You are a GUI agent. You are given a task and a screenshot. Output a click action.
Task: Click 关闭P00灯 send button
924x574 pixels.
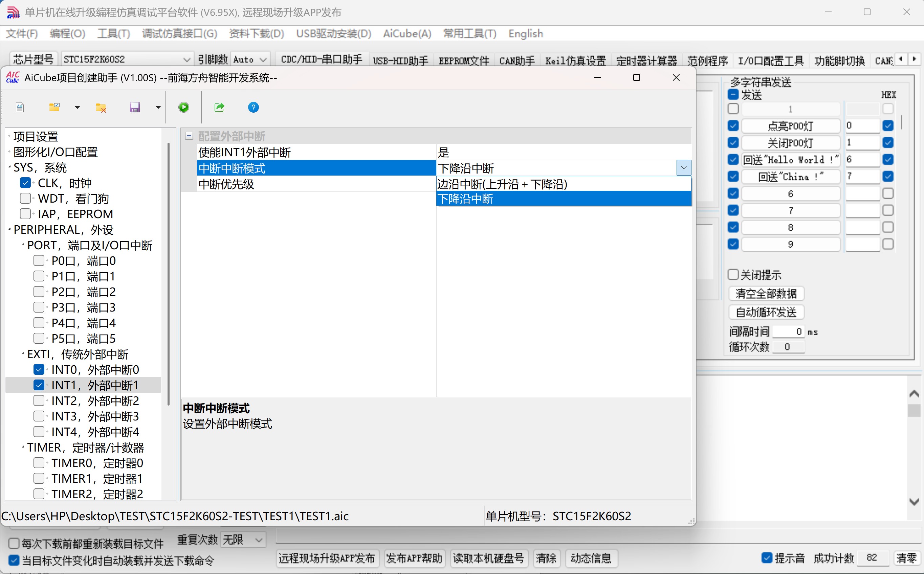[x=790, y=143]
